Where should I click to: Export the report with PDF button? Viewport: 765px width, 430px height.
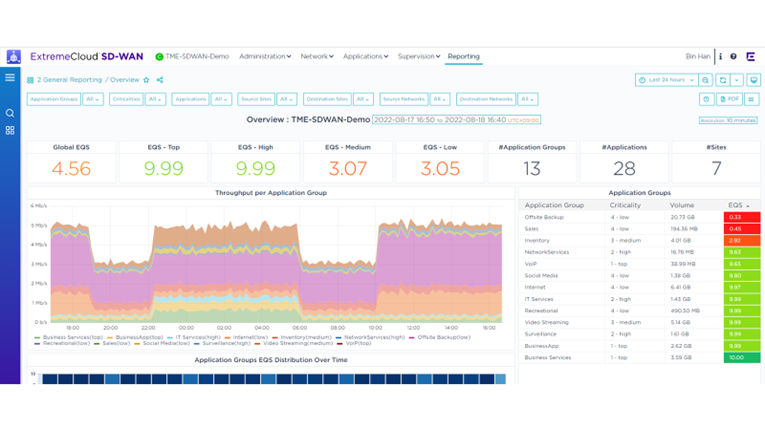click(x=729, y=100)
